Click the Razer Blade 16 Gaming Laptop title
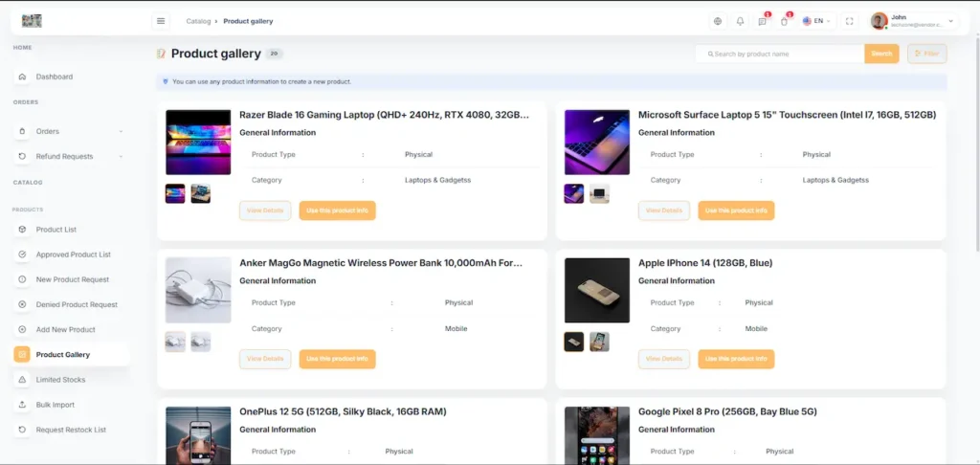The width and height of the screenshot is (980, 465). pyautogui.click(x=385, y=115)
